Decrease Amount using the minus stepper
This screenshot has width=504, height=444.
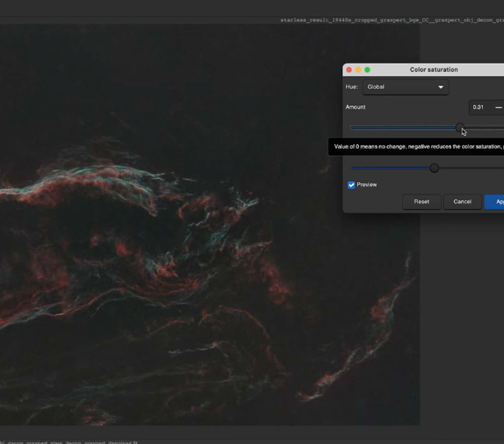[498, 107]
